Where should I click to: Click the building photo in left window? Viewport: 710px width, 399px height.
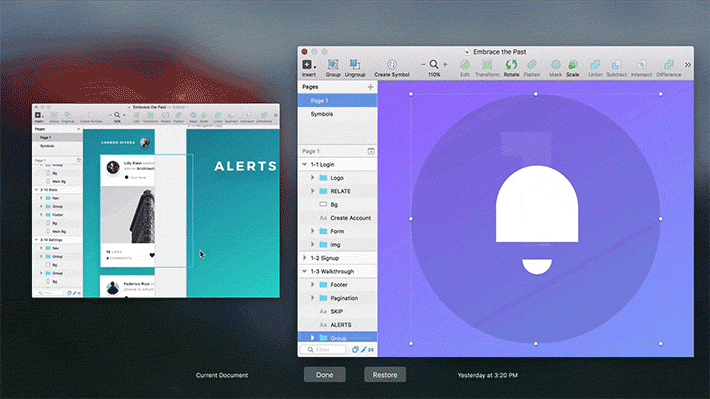128,215
